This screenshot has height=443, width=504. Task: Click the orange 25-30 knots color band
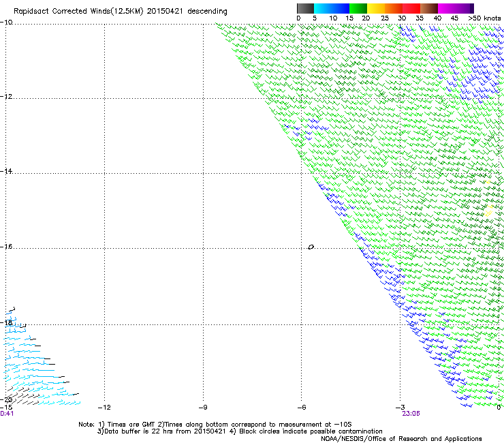[394, 8]
